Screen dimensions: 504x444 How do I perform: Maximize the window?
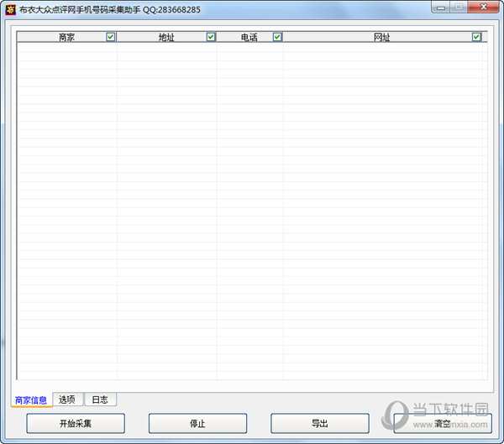point(459,7)
